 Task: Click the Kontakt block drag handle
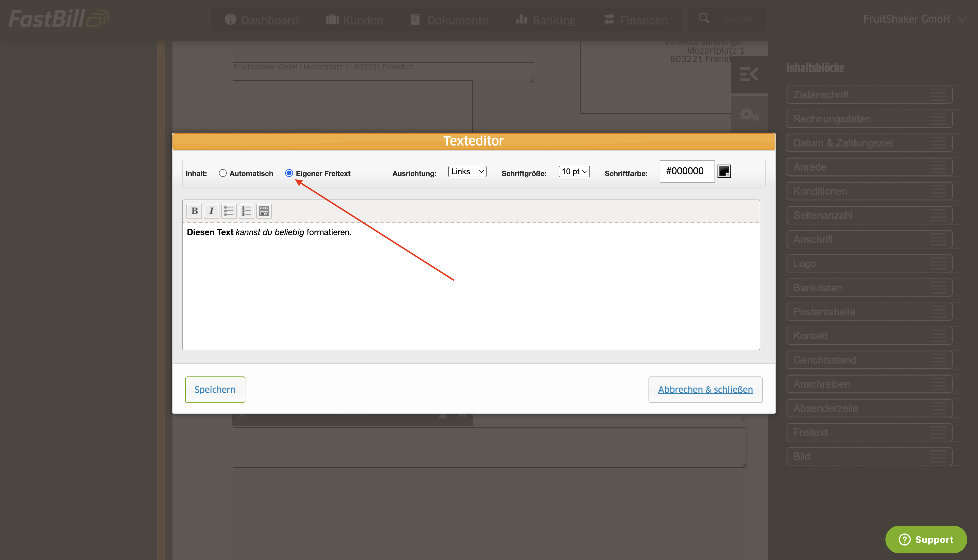939,336
